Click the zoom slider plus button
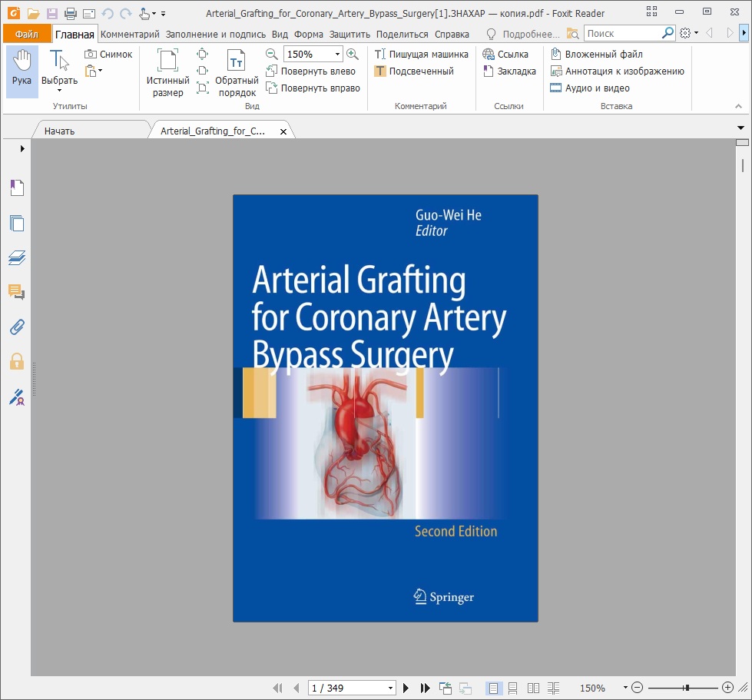Viewport: 752px width, 700px height. tap(727, 688)
